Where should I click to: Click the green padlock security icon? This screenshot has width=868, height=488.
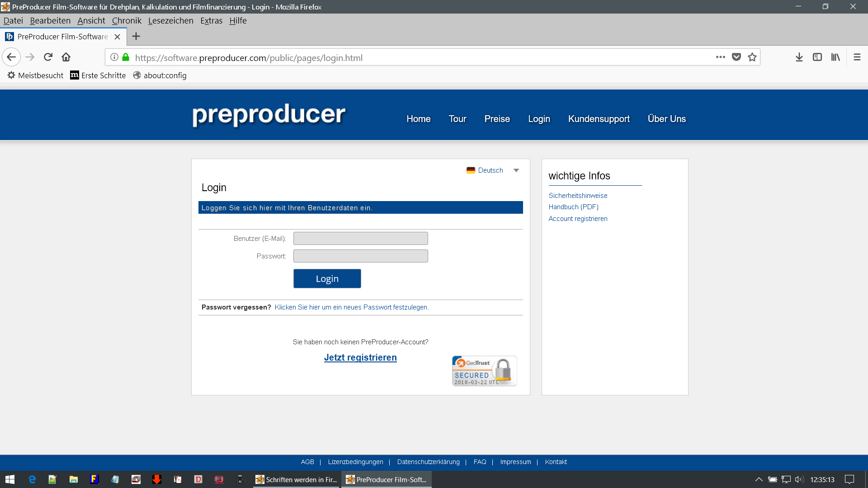126,57
